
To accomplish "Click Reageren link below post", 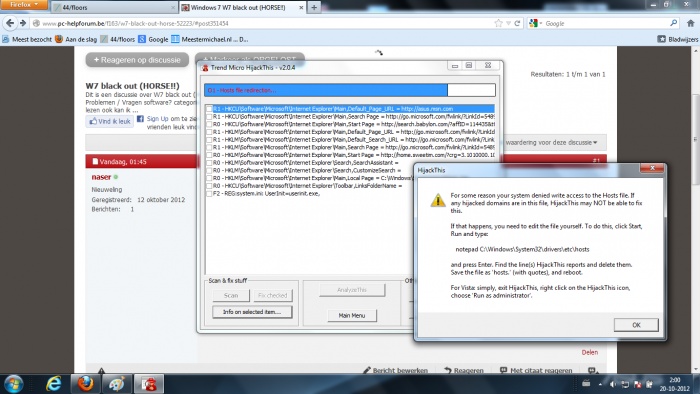I will click(464, 370).
